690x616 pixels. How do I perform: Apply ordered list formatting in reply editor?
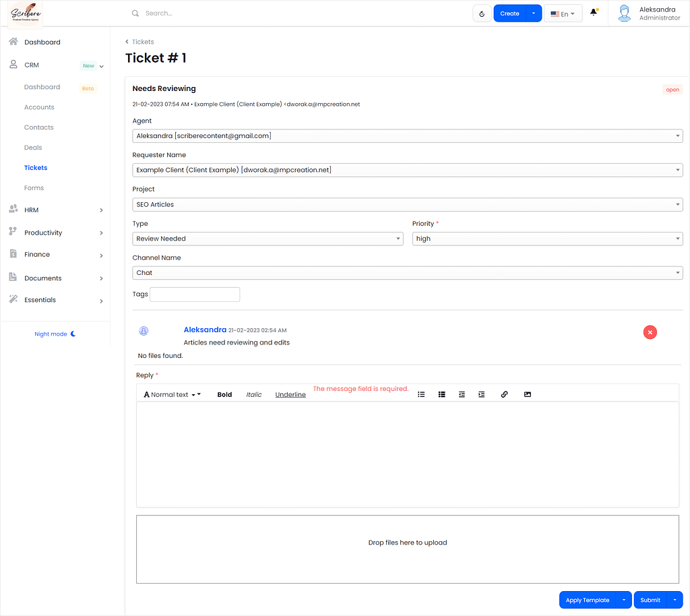[x=442, y=394]
